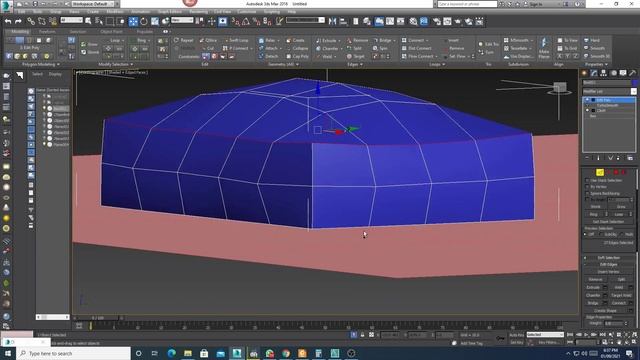Expand the Geometry (All) ribbon panel
Screen dimensions: 640x360
(x=283, y=64)
